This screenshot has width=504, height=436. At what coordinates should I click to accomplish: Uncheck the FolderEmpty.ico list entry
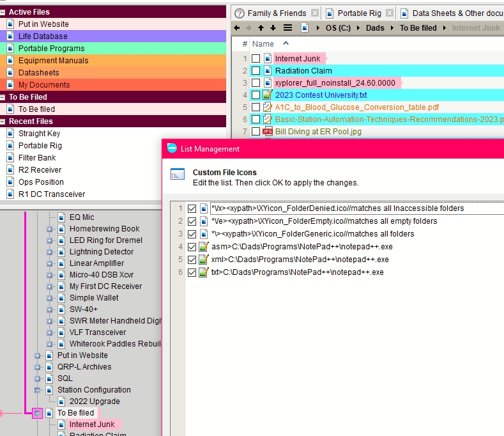point(192,221)
